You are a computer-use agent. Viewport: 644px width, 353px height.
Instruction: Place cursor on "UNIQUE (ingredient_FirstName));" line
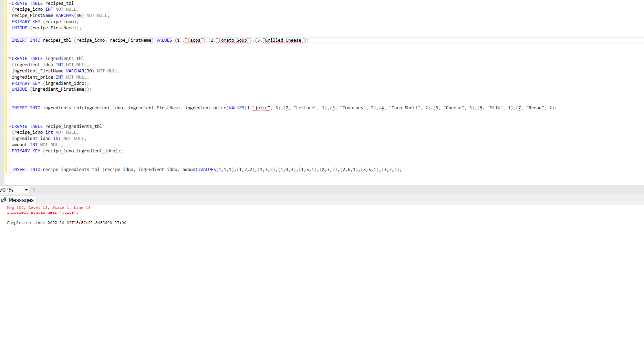(x=52, y=89)
